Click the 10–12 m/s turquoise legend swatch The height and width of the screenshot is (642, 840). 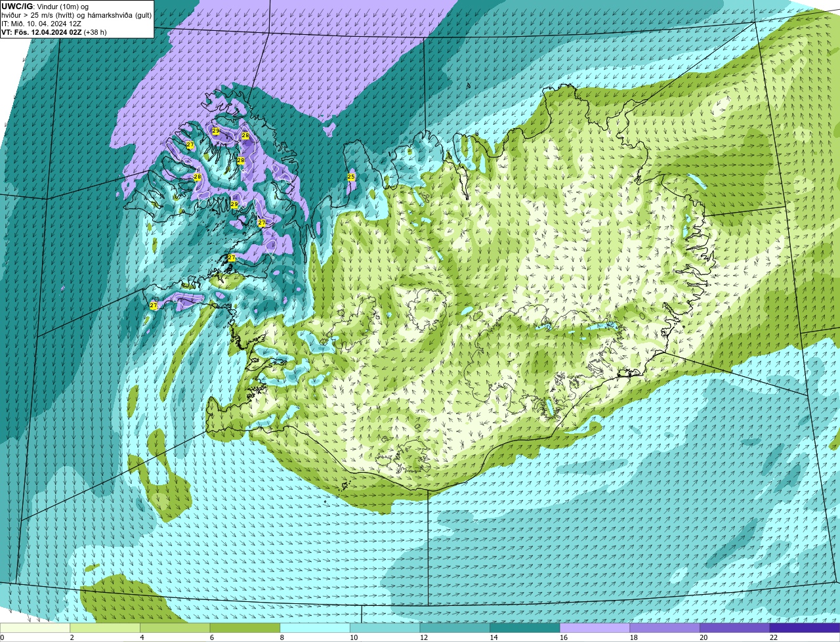coord(385,628)
